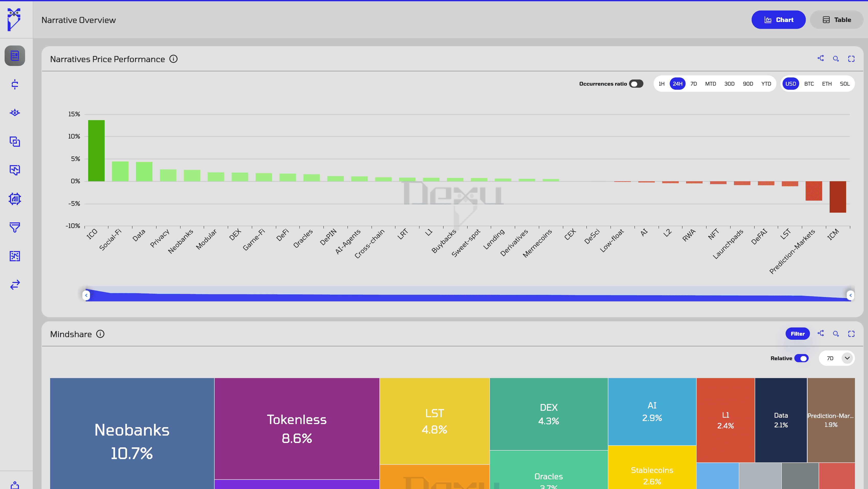The image size is (868, 489).
Task: Select the L1 2.4% treemap tile
Action: tap(726, 420)
